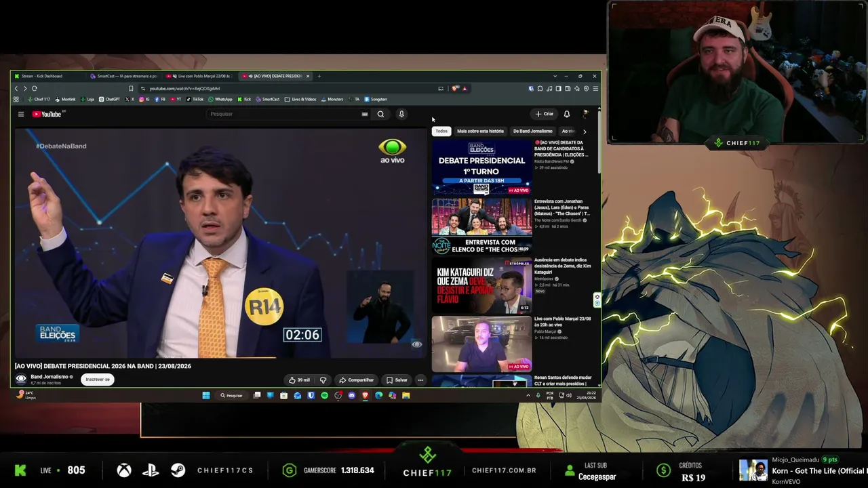Open the Chief 117 bookmark
Image resolution: width=868 pixels, height=488 pixels.
tap(39, 99)
